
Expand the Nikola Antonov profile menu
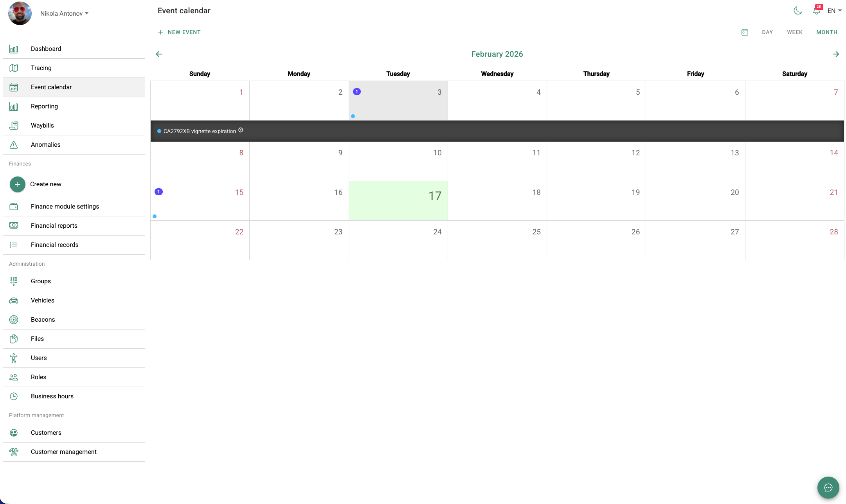coord(64,13)
